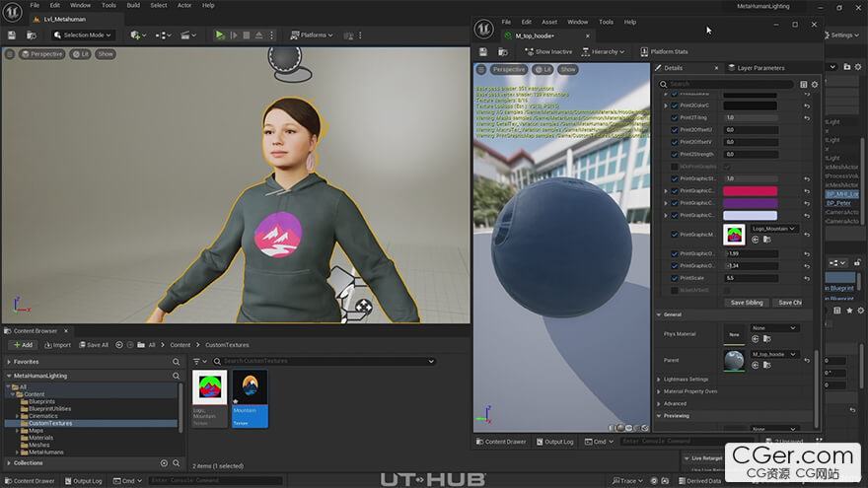
Task: Expand the Advanced section in Details
Action: [x=659, y=404]
